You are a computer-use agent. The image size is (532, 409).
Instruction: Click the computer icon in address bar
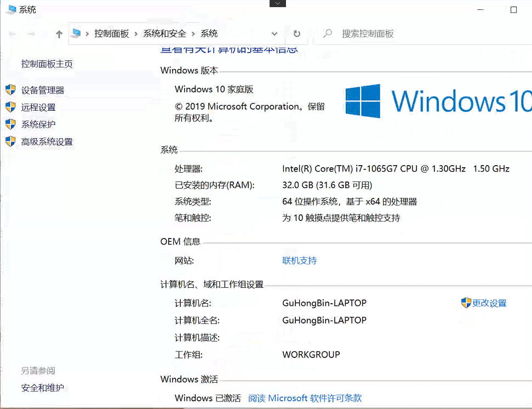[76, 33]
